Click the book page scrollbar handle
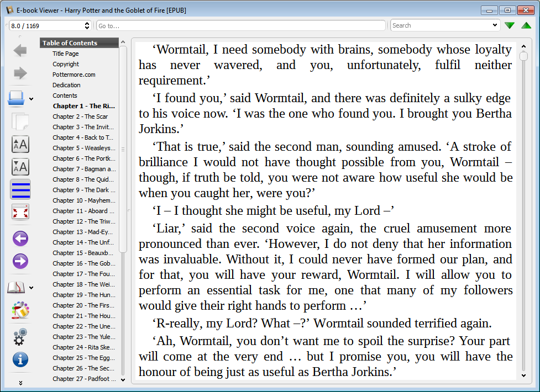 (x=523, y=56)
